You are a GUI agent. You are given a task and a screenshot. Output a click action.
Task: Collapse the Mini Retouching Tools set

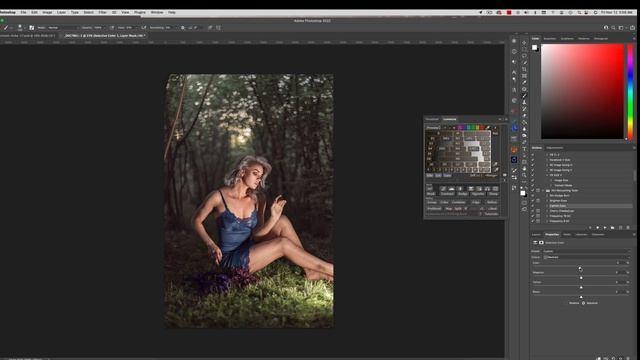(542, 190)
